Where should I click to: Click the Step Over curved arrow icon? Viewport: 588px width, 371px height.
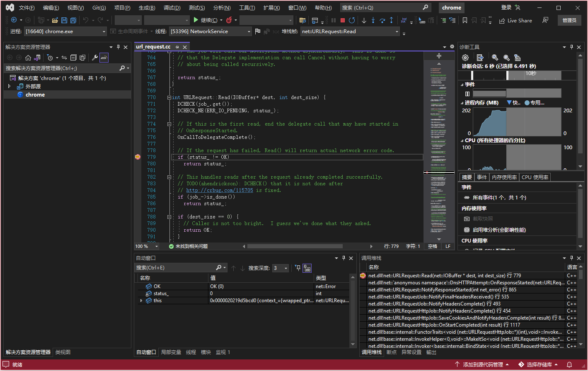pos(382,20)
